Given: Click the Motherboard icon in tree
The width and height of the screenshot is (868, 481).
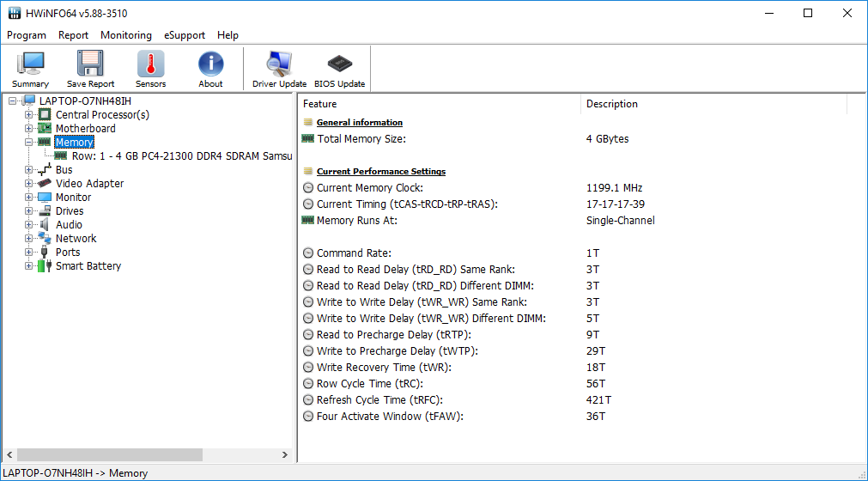Looking at the screenshot, I should click(45, 129).
